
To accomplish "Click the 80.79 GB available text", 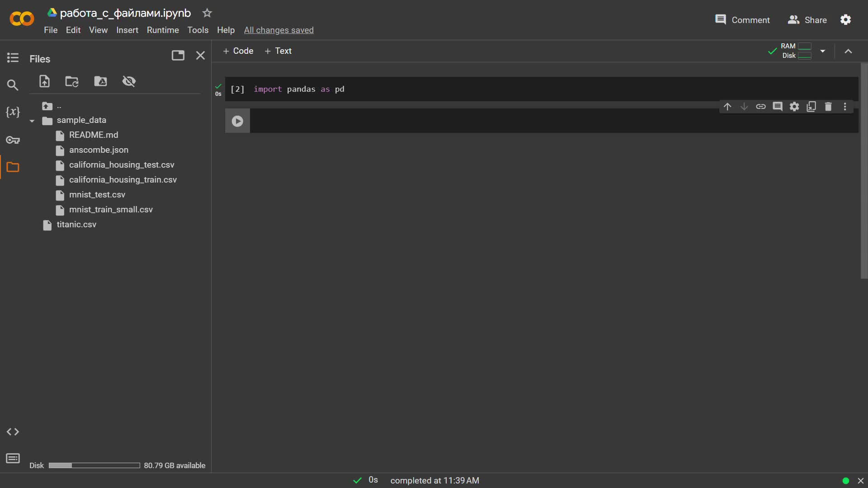I will (175, 465).
